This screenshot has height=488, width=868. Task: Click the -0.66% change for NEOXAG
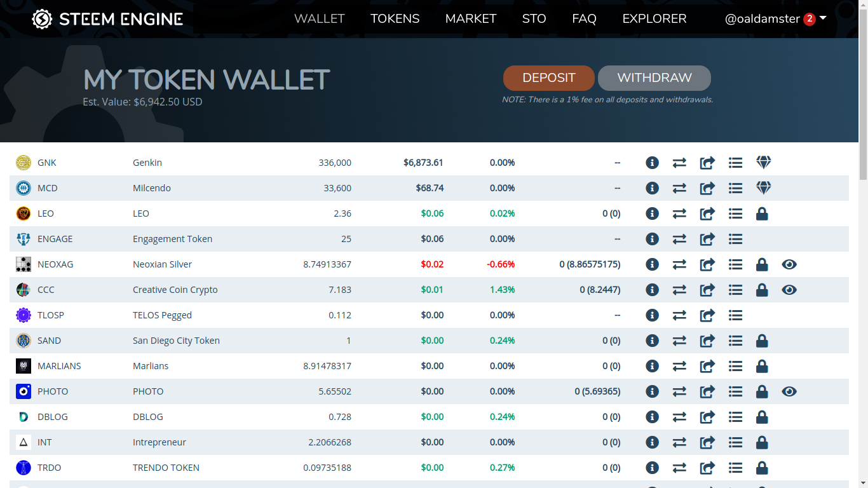tap(501, 264)
